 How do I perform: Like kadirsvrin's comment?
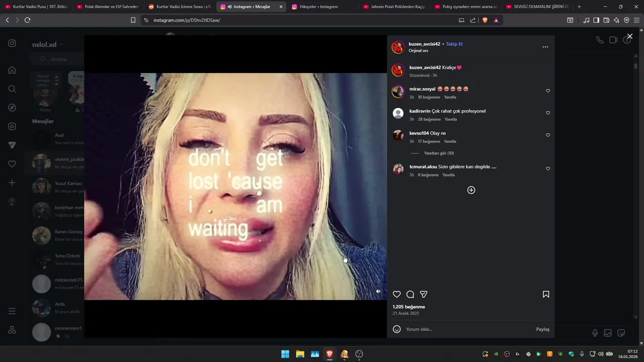pos(548,113)
